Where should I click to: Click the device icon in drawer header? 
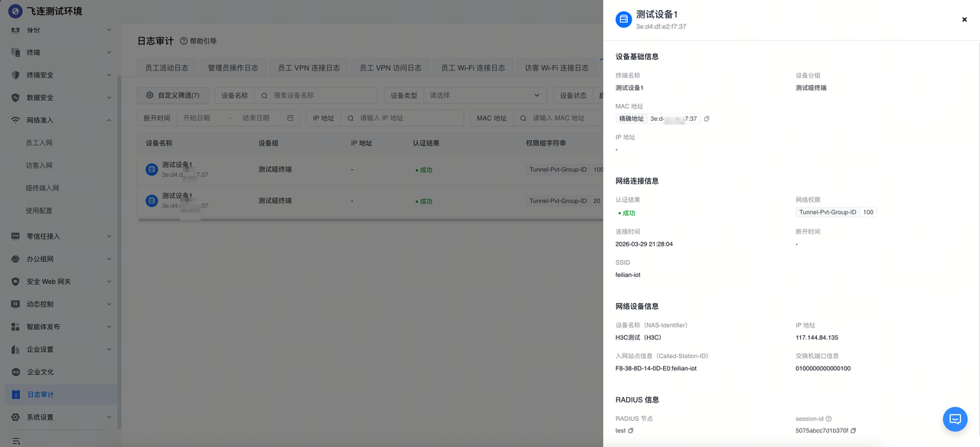623,20
